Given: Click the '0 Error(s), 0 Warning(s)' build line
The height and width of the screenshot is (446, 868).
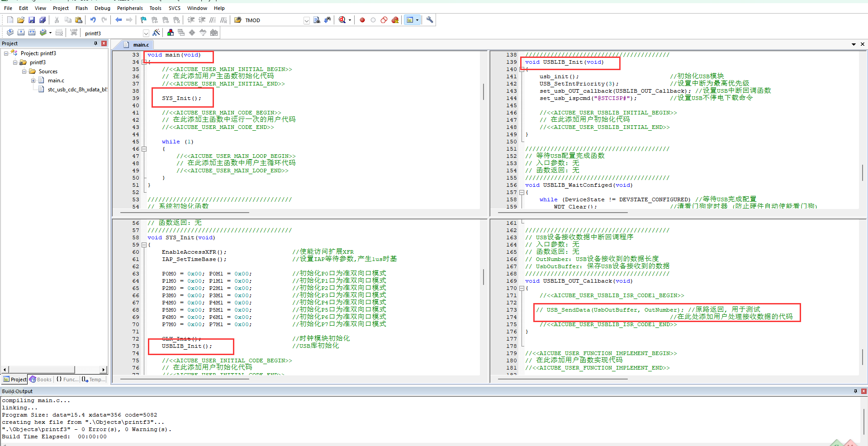Looking at the screenshot, I should click(87, 429).
